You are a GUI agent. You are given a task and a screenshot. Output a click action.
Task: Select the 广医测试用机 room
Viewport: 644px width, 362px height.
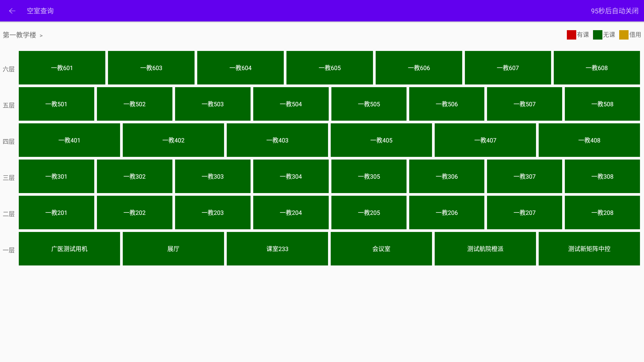pyautogui.click(x=69, y=249)
